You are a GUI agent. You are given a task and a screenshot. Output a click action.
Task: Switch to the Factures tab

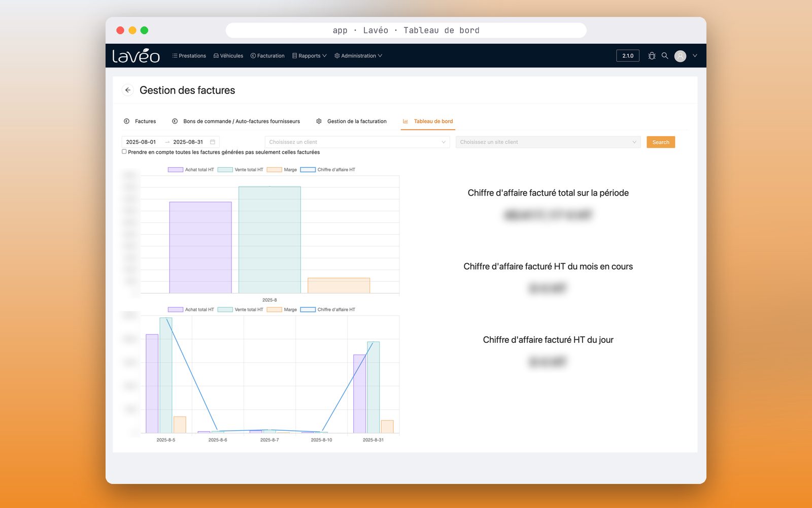[x=140, y=121]
